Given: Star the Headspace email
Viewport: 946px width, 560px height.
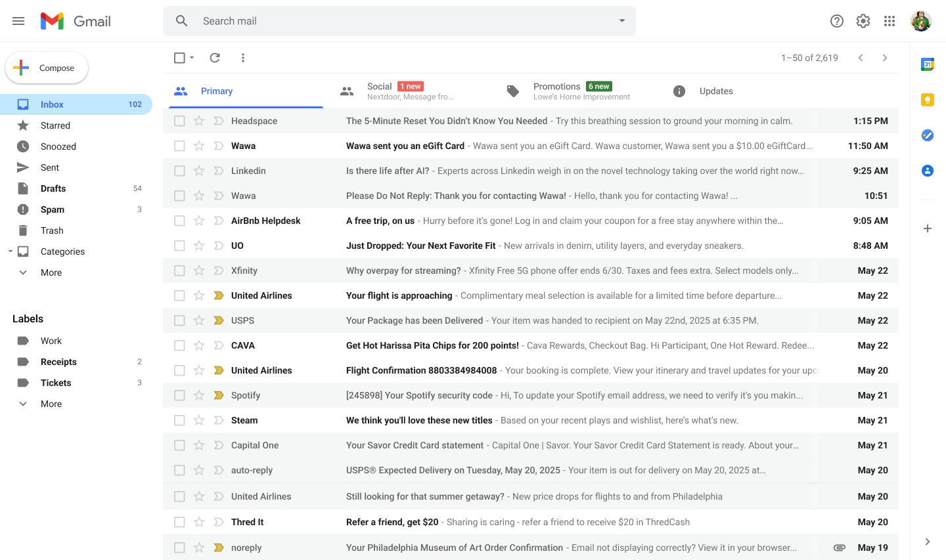Looking at the screenshot, I should click(x=199, y=121).
